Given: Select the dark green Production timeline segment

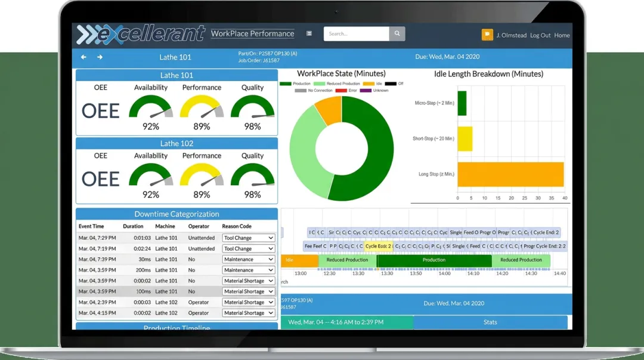Looking at the screenshot, I should click(x=434, y=260).
